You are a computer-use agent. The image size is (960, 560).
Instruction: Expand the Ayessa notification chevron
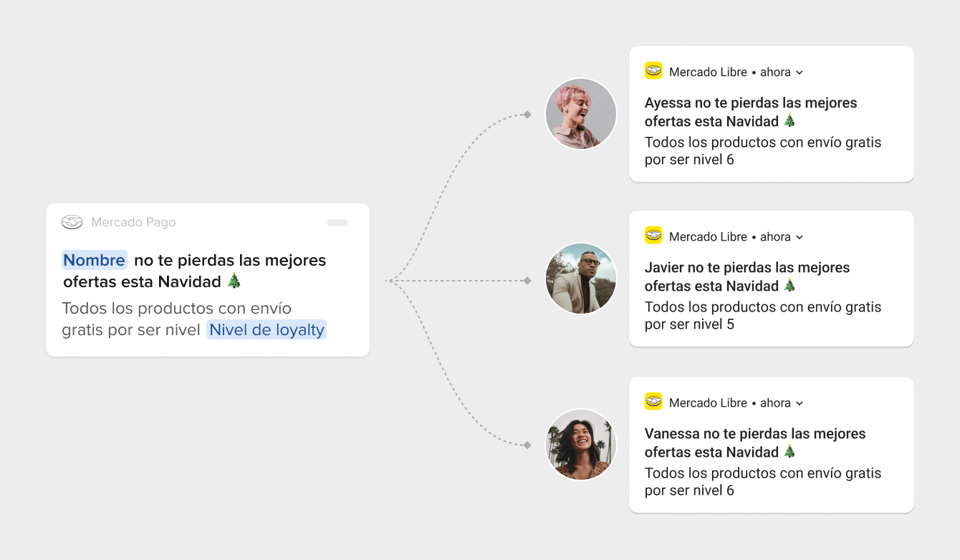800,72
